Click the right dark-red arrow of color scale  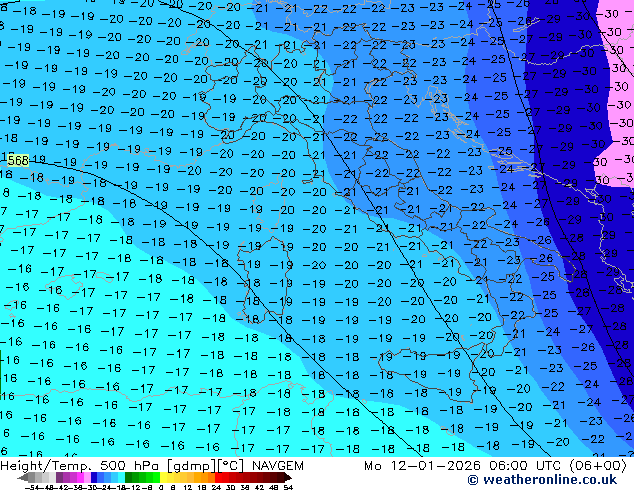[x=288, y=477]
